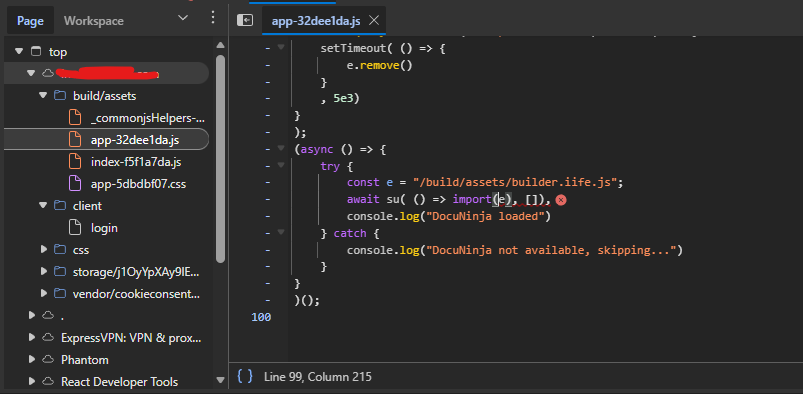Click the navigator scroll down arrow
This screenshot has height=395, width=803.
coord(220,380)
